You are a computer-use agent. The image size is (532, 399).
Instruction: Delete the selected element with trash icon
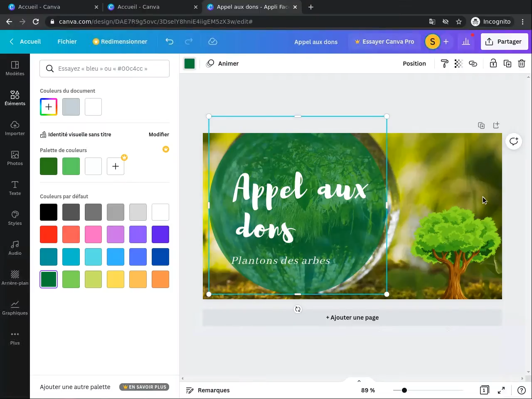tap(522, 64)
